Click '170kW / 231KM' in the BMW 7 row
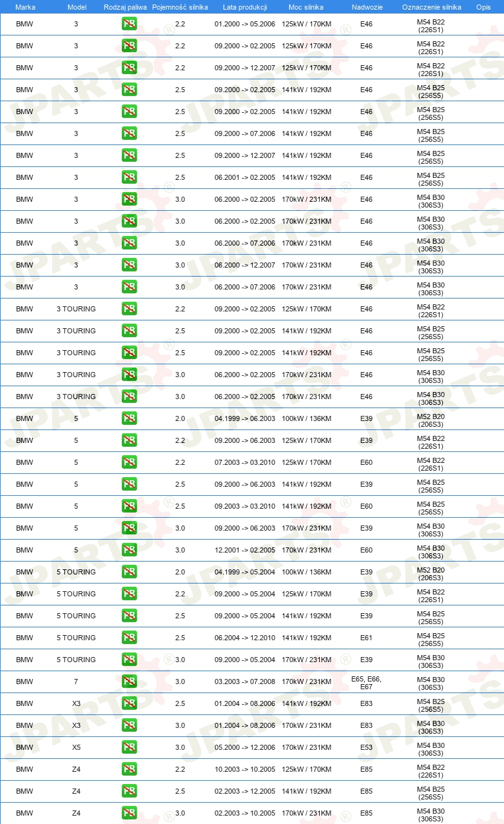Image resolution: width=504 pixels, height=824 pixels. tap(306, 682)
